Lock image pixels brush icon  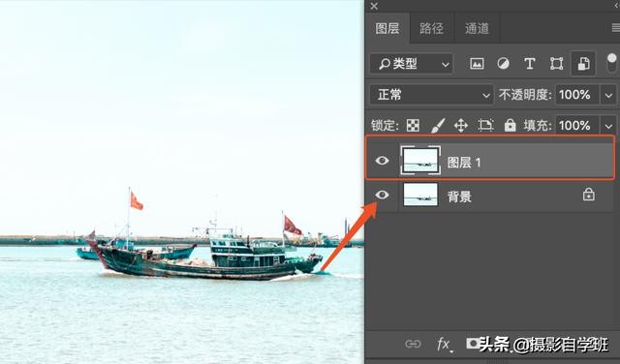[437, 126]
